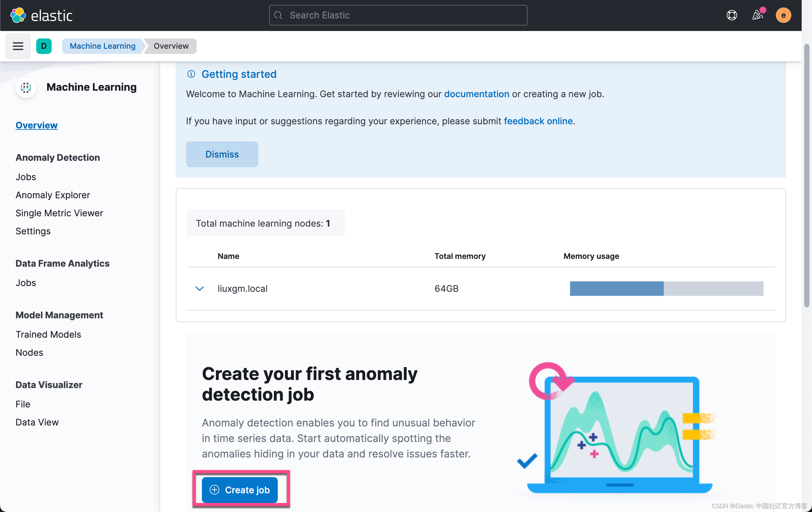Click the green D space avatar
The image size is (812, 512).
pos(44,46)
